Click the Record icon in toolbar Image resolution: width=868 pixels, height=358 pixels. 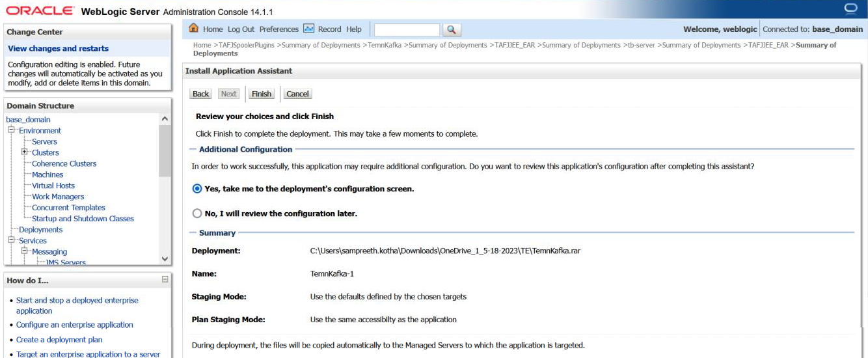pyautogui.click(x=309, y=29)
